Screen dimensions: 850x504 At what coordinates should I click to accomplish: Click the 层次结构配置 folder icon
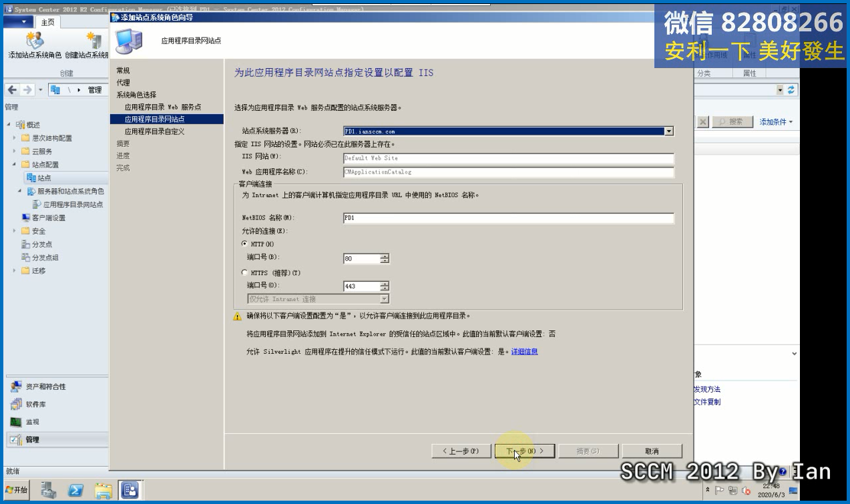tap(26, 138)
